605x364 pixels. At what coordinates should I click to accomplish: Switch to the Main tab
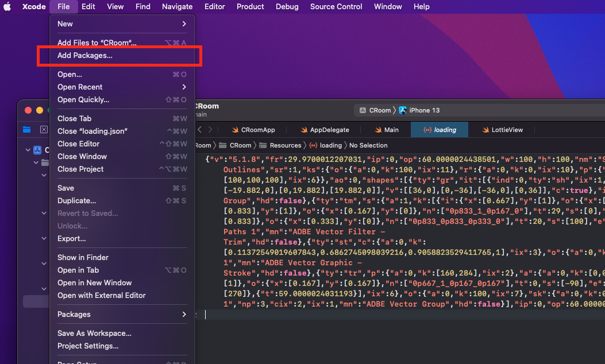tap(386, 130)
